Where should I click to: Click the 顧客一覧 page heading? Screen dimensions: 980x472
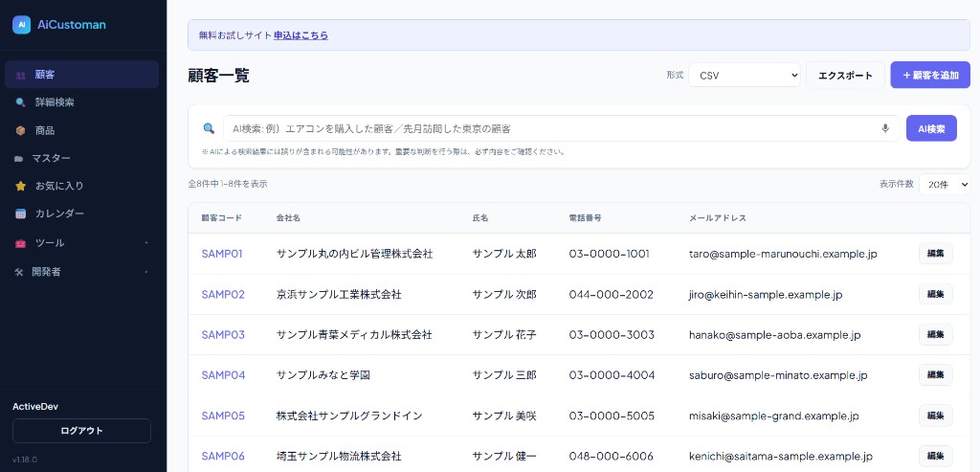click(x=219, y=76)
